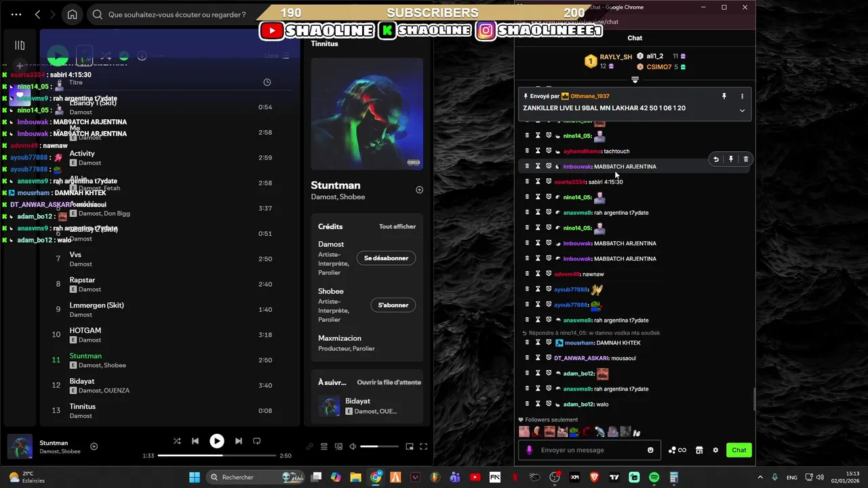Go forward in Spotify navigation
868x488 pixels.
[x=52, y=14]
